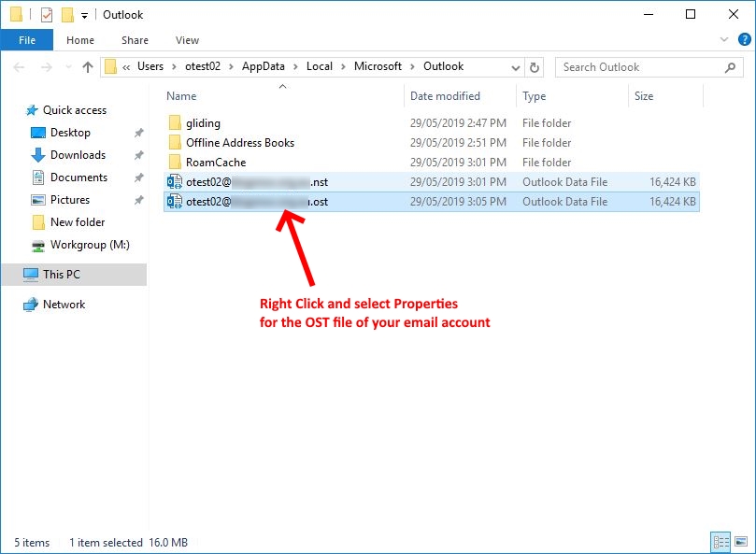756x554 pixels.
Task: Switch to the Home ribbon tab
Action: click(80, 40)
